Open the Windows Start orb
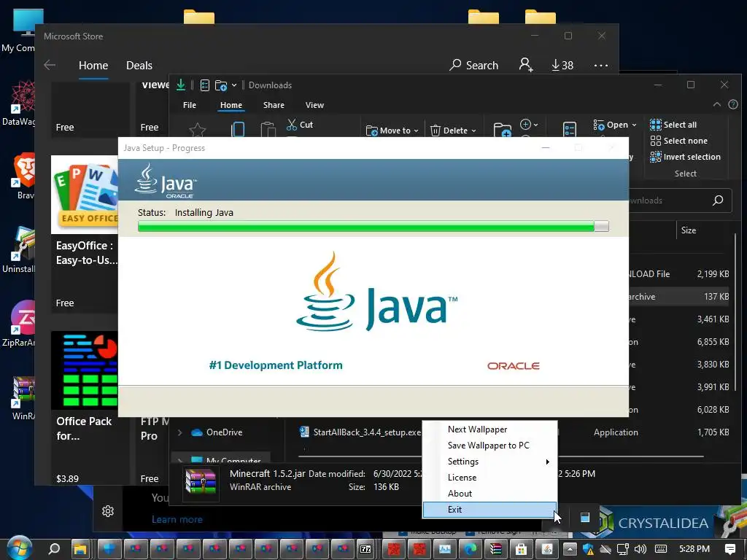747x560 pixels. [18, 548]
